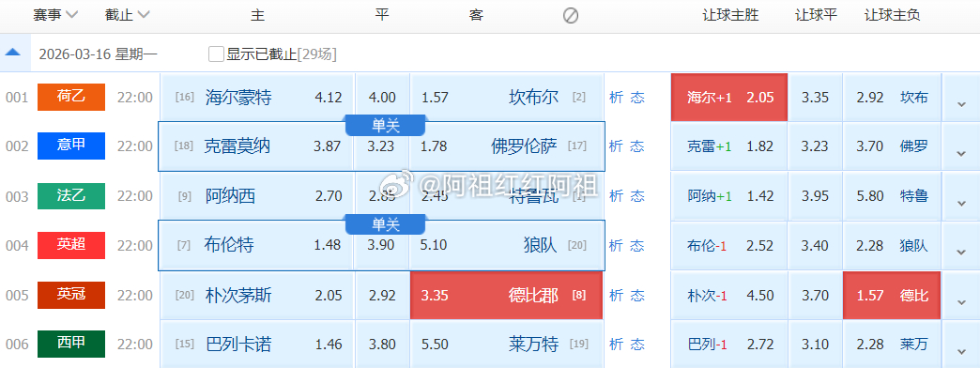980x368 pixels.
Task: Select handicap 莱万 at 2.28
Action: tap(892, 345)
